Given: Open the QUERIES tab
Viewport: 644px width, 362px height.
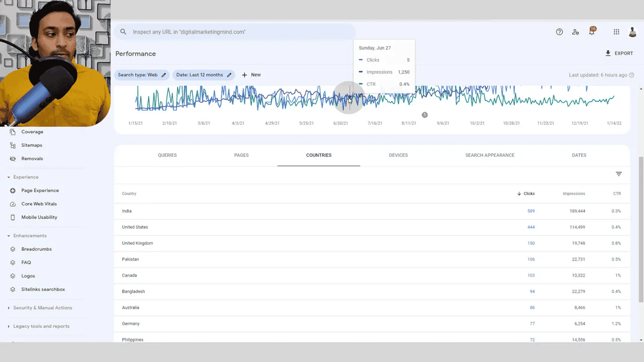Looking at the screenshot, I should (167, 155).
